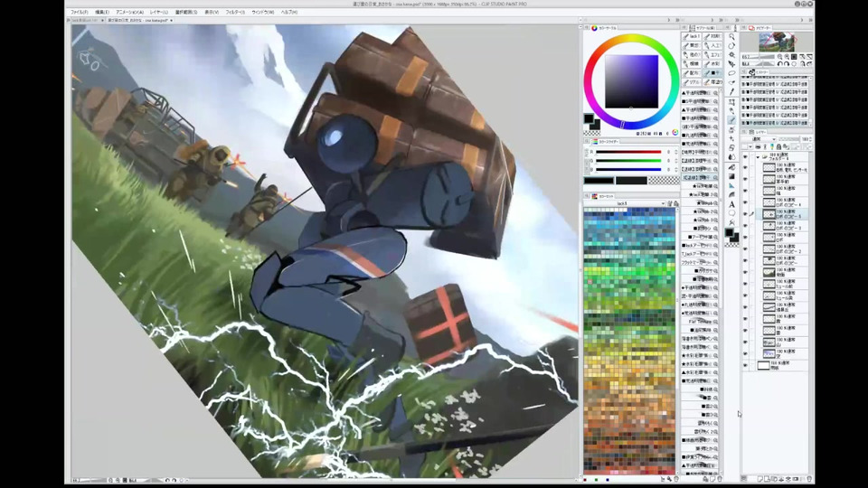The height and width of the screenshot is (488, 868).
Task: Select the Text tool labeled A
Action: point(731,204)
